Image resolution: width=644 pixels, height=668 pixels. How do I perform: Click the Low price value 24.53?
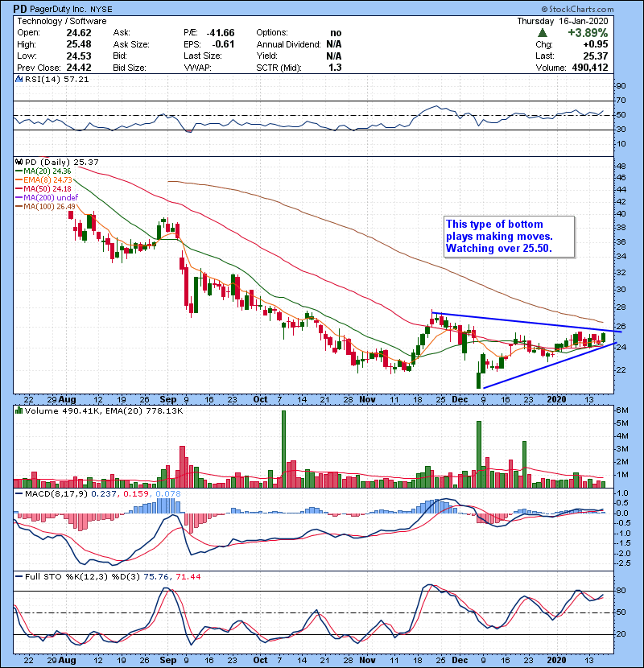pos(79,56)
